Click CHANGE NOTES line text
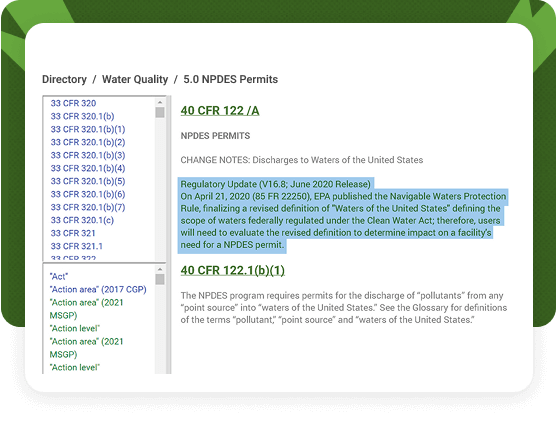This screenshot has width=558, height=421. (x=302, y=160)
